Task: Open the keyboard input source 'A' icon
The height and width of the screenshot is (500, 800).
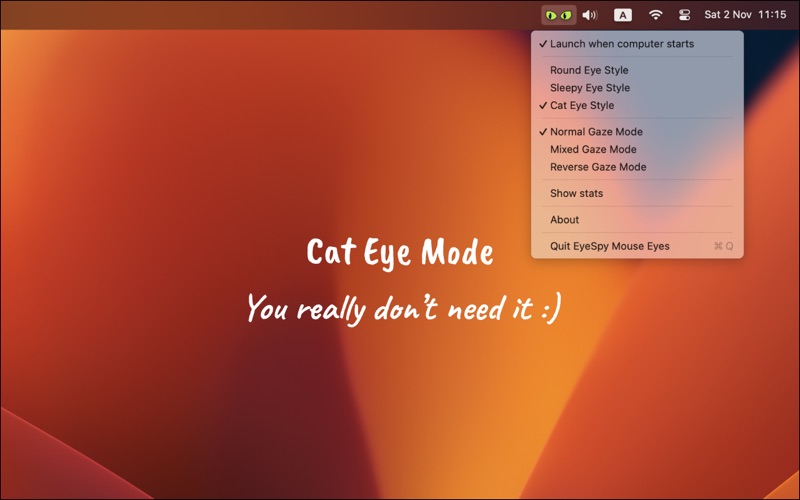Action: click(622, 15)
